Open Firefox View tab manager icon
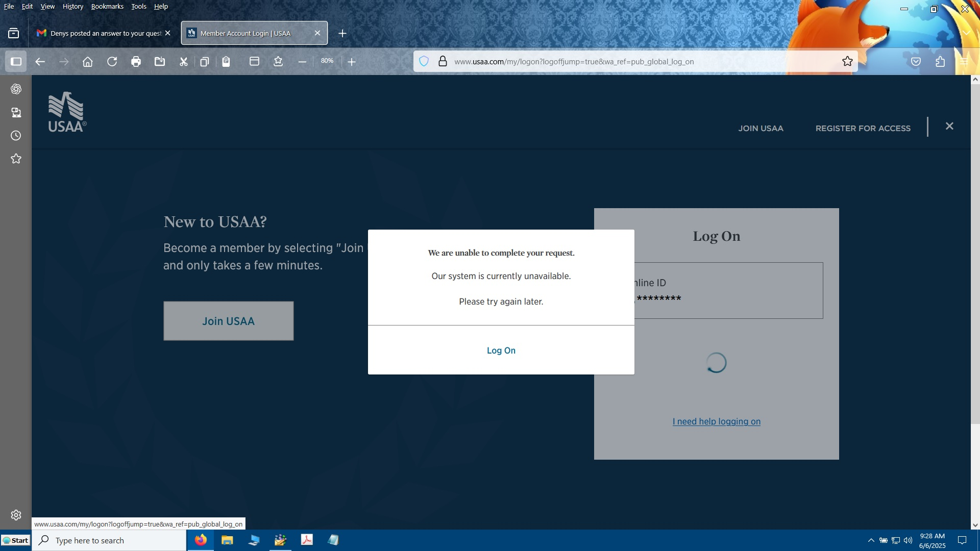This screenshot has width=980, height=551. point(14,33)
